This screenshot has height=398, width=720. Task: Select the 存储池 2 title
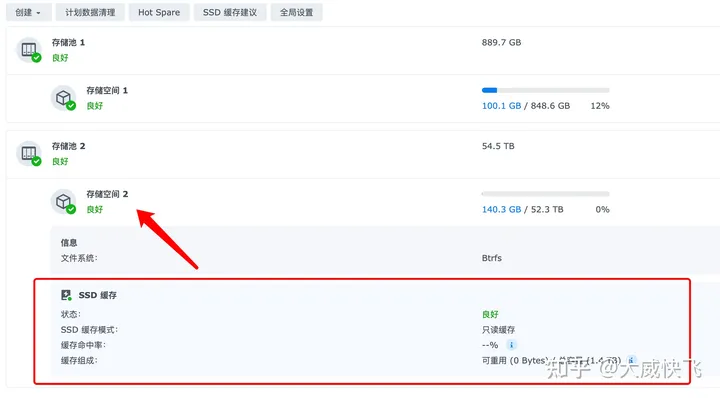68,146
